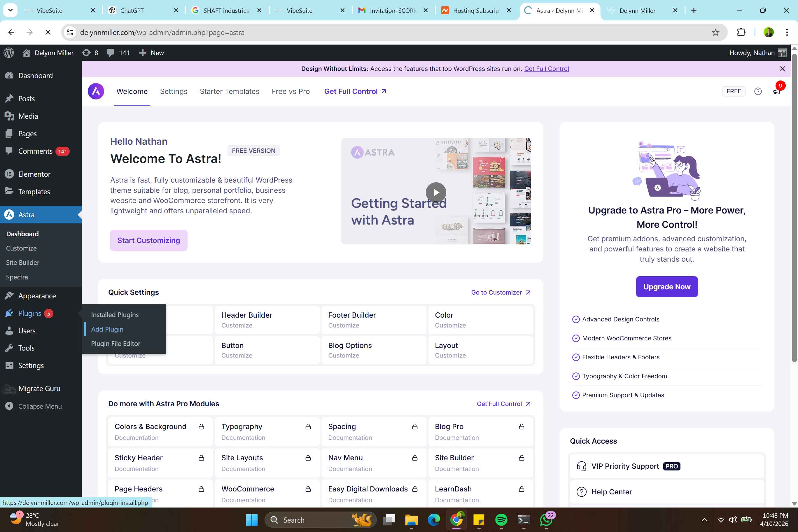
Task: Open Comments in the sidebar
Action: [x=35, y=151]
